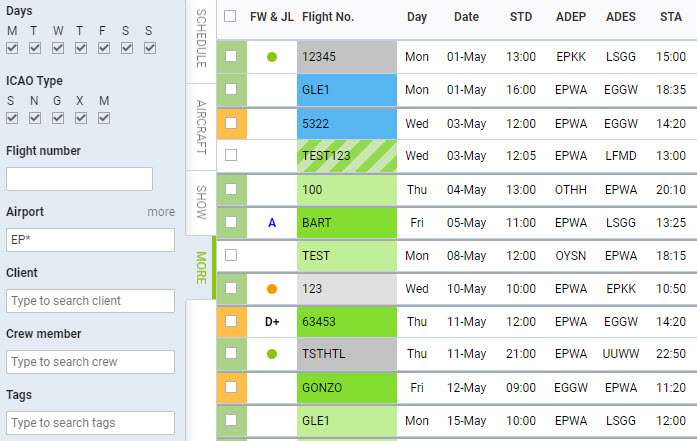The width and height of the screenshot is (697, 441).
Task: Click orange status dot on flight 123
Action: 272,289
